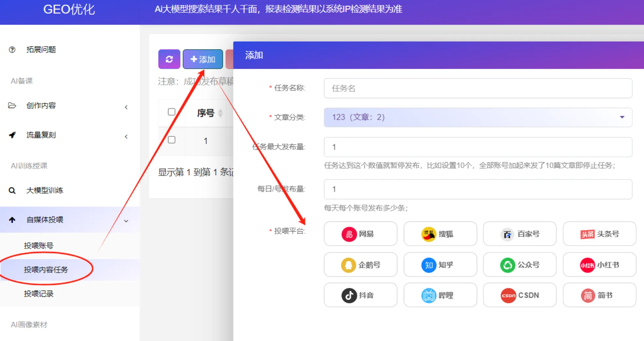Open 大模型训练 in the sidebar
Viewport: 644px width, 341px height.
point(45,190)
